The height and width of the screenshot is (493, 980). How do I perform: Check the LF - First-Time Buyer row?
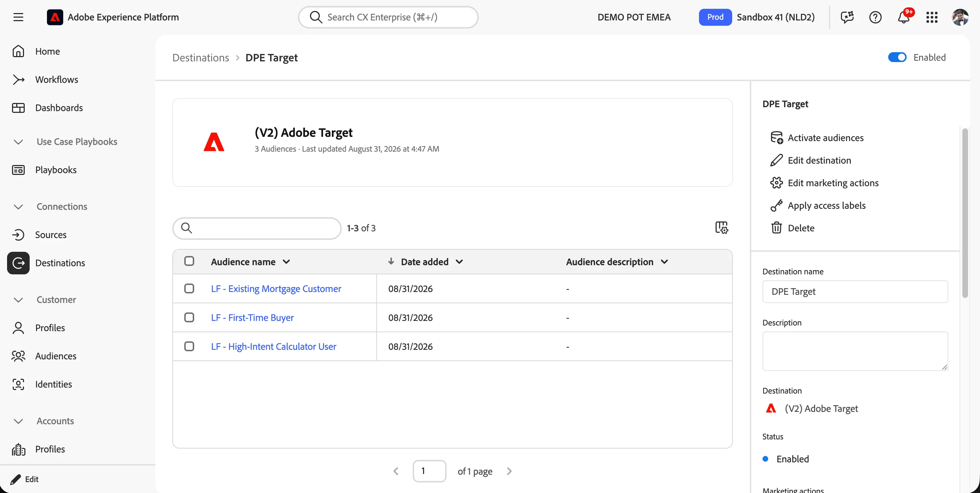[x=189, y=317]
